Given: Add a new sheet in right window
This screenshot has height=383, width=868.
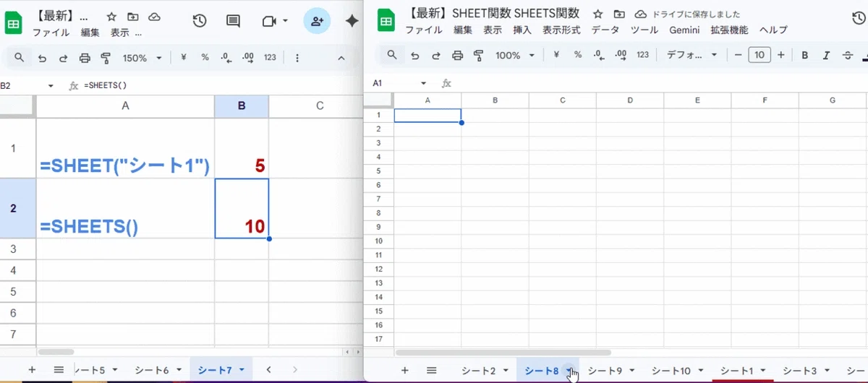Looking at the screenshot, I should click(x=405, y=370).
